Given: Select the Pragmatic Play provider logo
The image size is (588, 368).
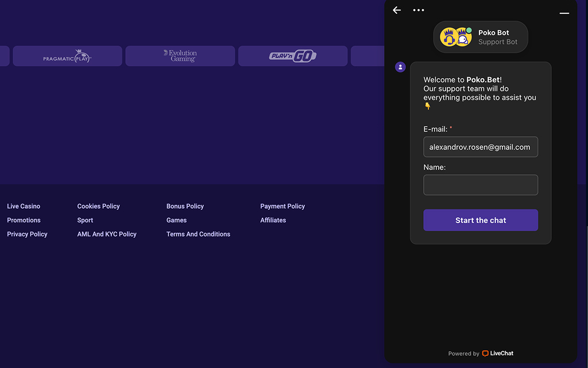Looking at the screenshot, I should (x=68, y=56).
